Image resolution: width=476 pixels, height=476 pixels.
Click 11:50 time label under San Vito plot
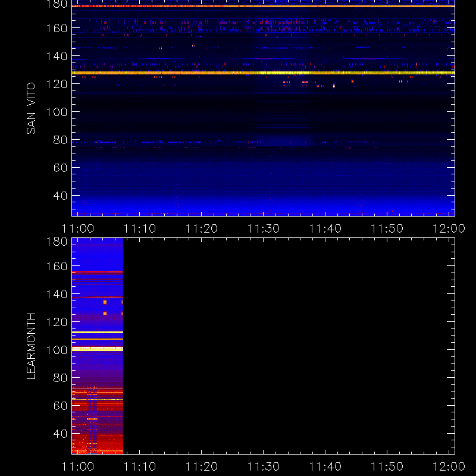point(387,228)
